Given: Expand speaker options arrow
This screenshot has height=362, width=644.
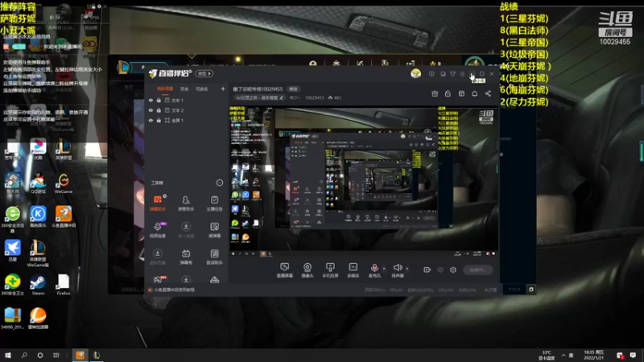Looking at the screenshot, I should 407,269.
